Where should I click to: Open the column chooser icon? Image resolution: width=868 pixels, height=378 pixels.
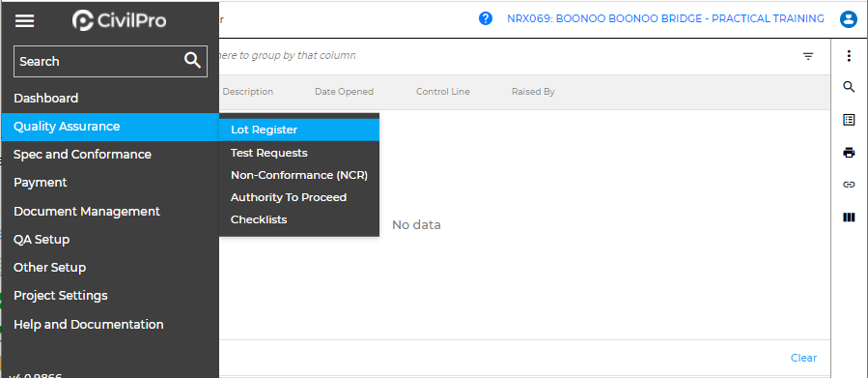pyautogui.click(x=849, y=218)
